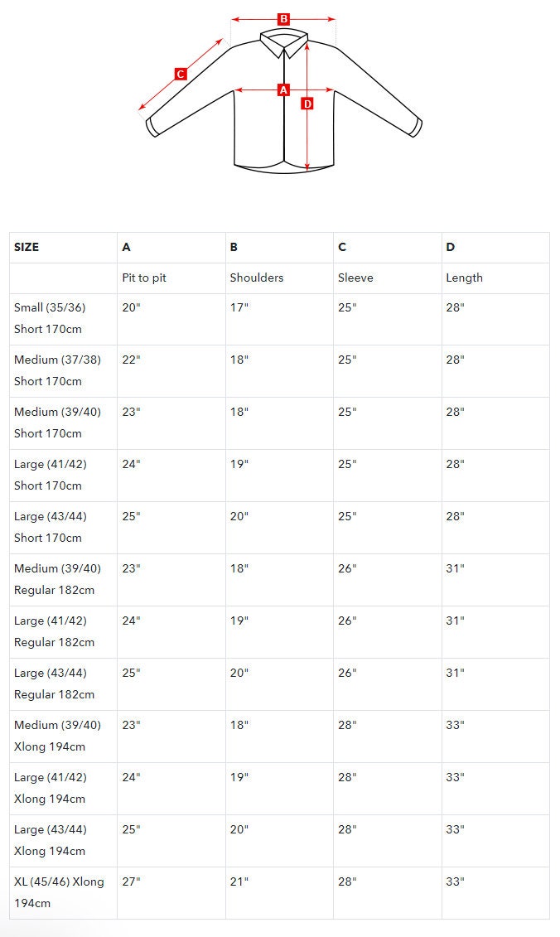The image size is (560, 937).
Task: Click the 21" shoulders value in last row
Action: pos(239,882)
